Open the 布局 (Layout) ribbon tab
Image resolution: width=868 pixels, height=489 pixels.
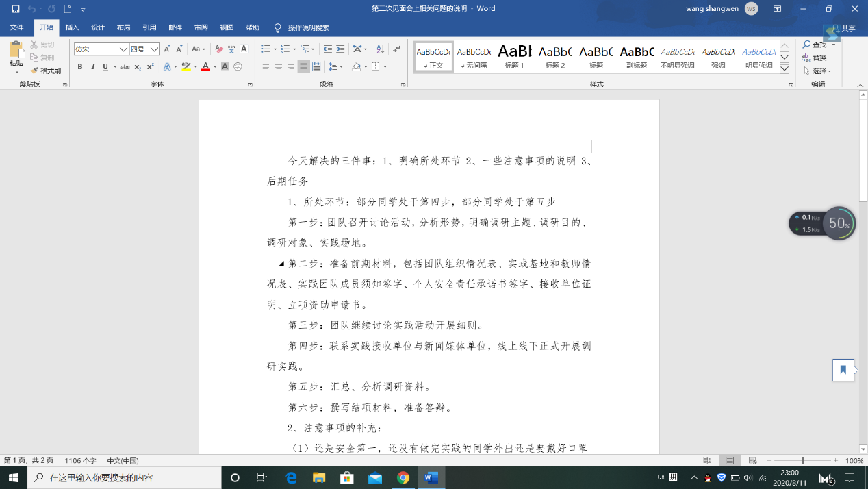123,28
